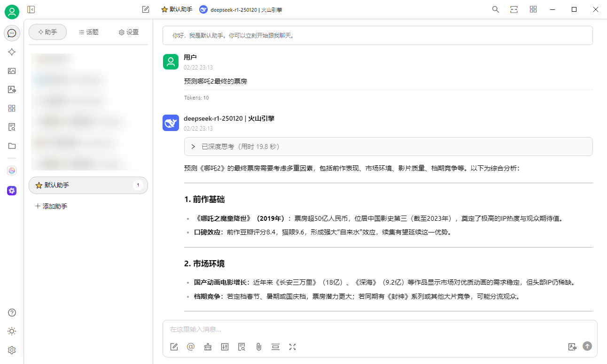Open the help question-mark icon

(12, 313)
